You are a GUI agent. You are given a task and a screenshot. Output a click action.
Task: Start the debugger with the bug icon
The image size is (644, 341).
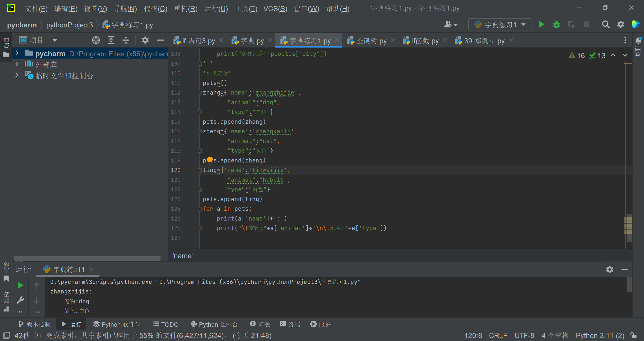[556, 25]
